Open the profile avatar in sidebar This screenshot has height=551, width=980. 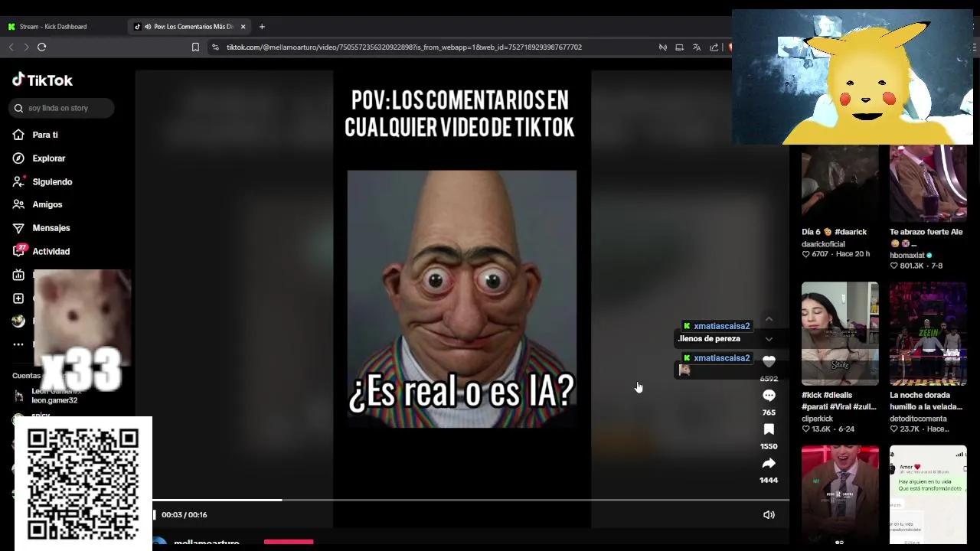[x=18, y=321]
